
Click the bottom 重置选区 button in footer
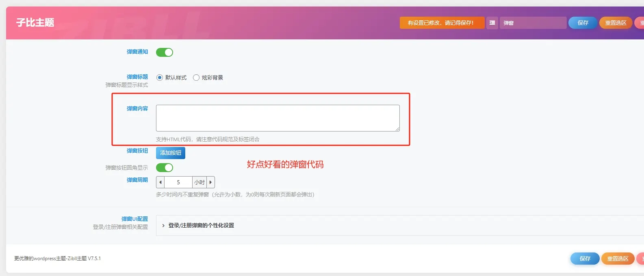coord(618,259)
